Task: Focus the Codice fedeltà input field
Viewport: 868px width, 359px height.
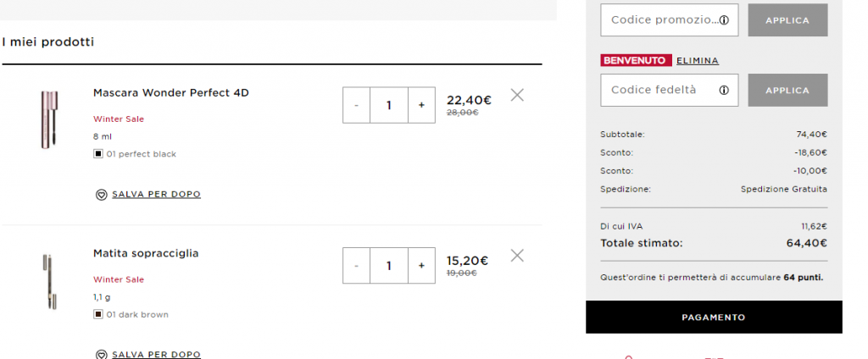Action: 658,90
